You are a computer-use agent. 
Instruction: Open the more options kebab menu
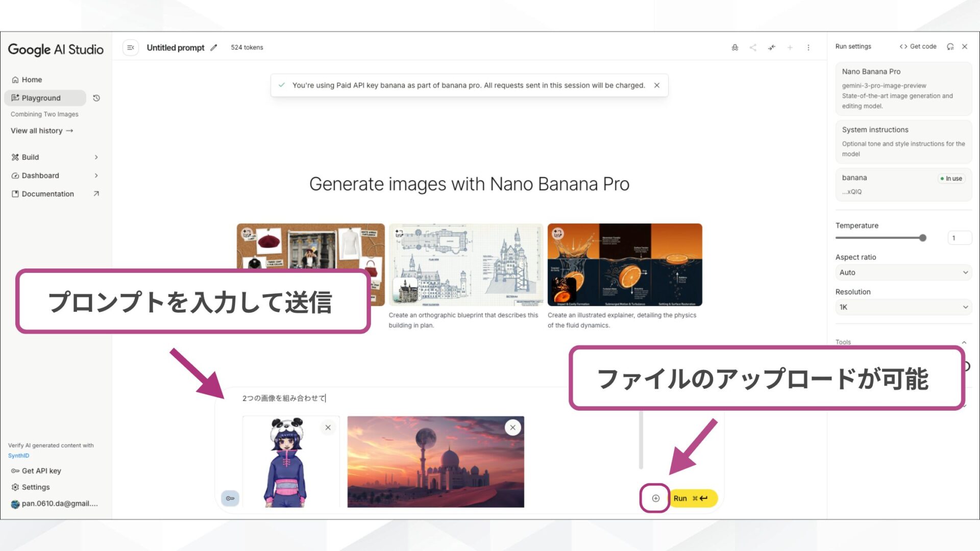click(x=808, y=47)
